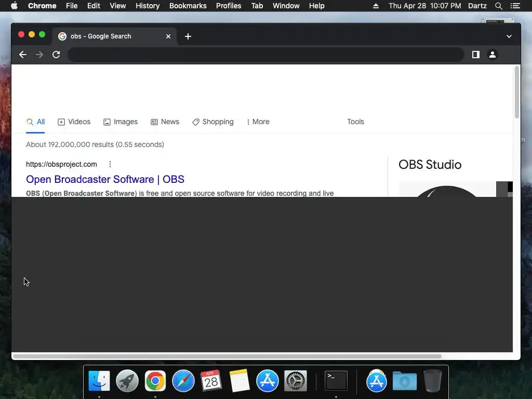The height and width of the screenshot is (399, 532).
Task: Open the App Store icon beside Downloads folder
Action: [x=376, y=381]
